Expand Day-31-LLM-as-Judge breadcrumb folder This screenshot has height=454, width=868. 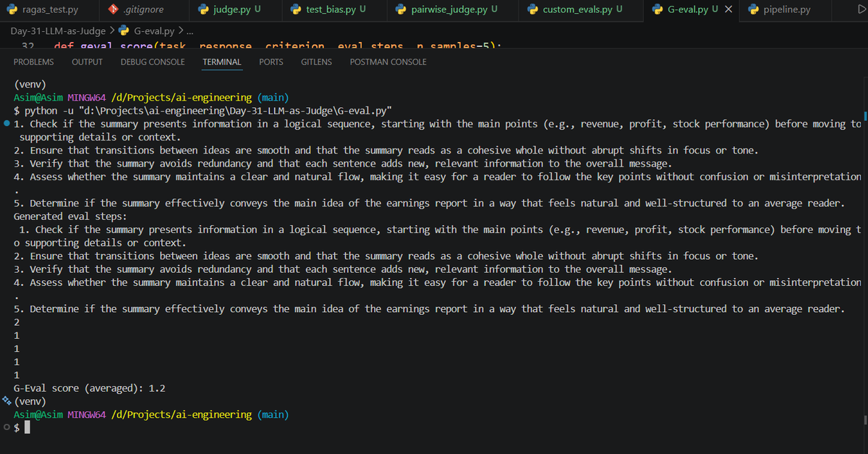(58, 31)
